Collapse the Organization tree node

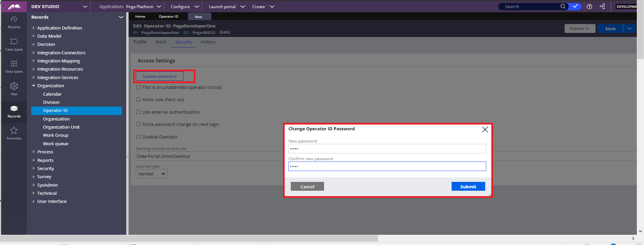[x=34, y=86]
